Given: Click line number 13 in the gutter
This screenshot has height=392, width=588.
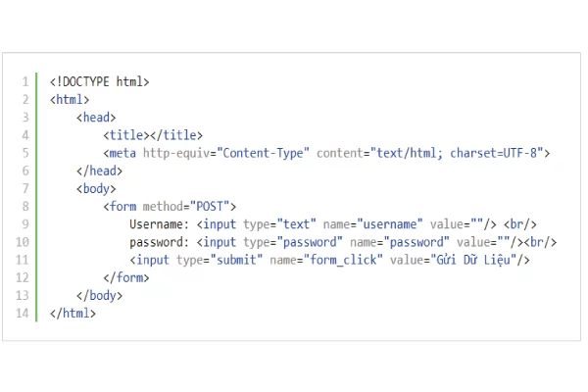Looking at the screenshot, I should click(x=23, y=295).
